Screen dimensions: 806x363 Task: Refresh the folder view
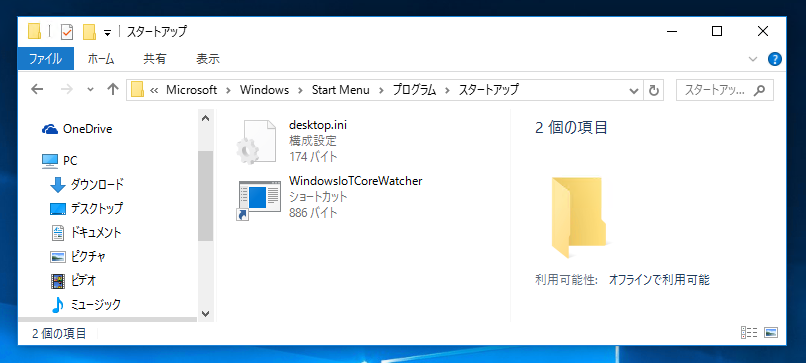pos(654,90)
